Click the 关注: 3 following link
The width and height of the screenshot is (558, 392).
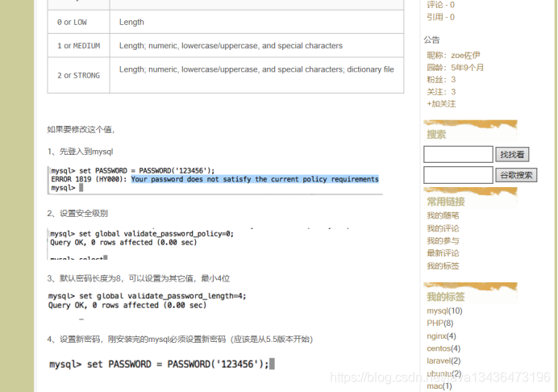click(x=441, y=92)
